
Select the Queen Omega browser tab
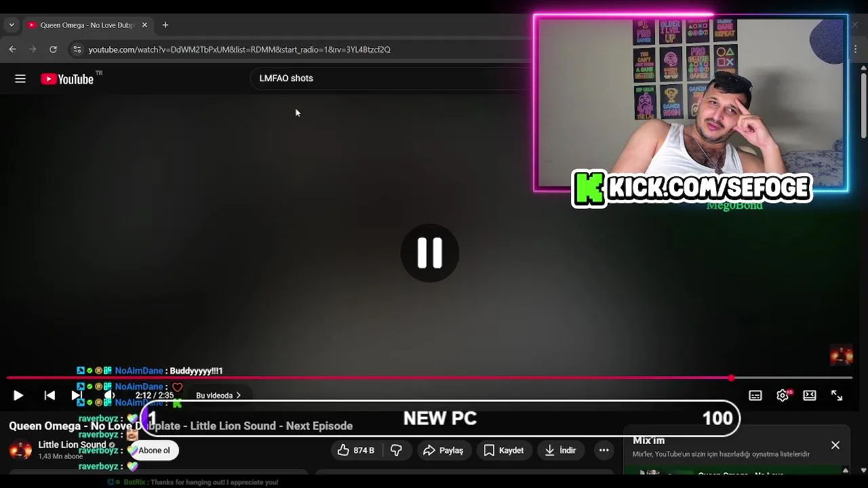(x=87, y=25)
